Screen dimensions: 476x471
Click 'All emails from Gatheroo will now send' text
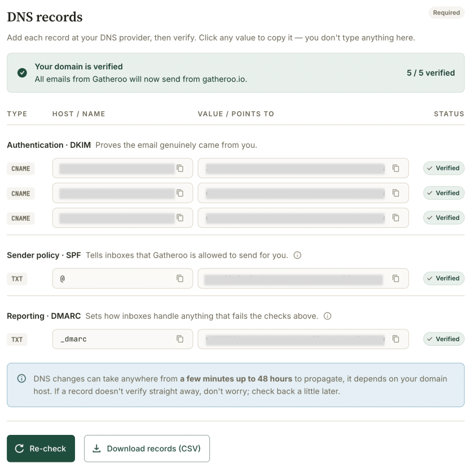coord(141,80)
